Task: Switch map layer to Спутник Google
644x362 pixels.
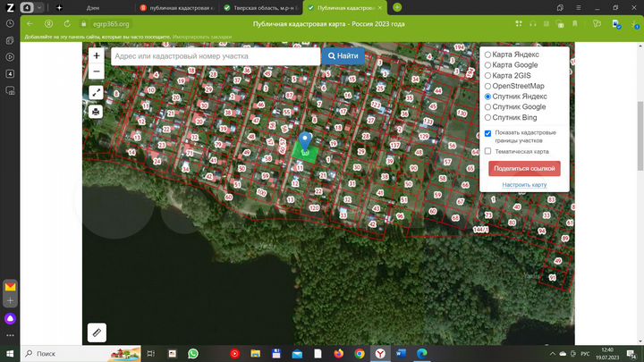Action: click(487, 106)
